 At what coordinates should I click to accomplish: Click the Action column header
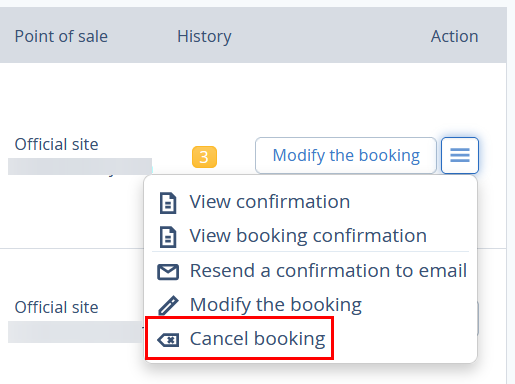pyautogui.click(x=454, y=36)
